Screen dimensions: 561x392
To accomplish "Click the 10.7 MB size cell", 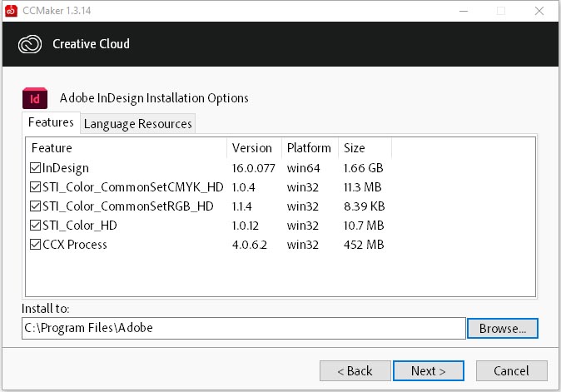I will point(364,226).
